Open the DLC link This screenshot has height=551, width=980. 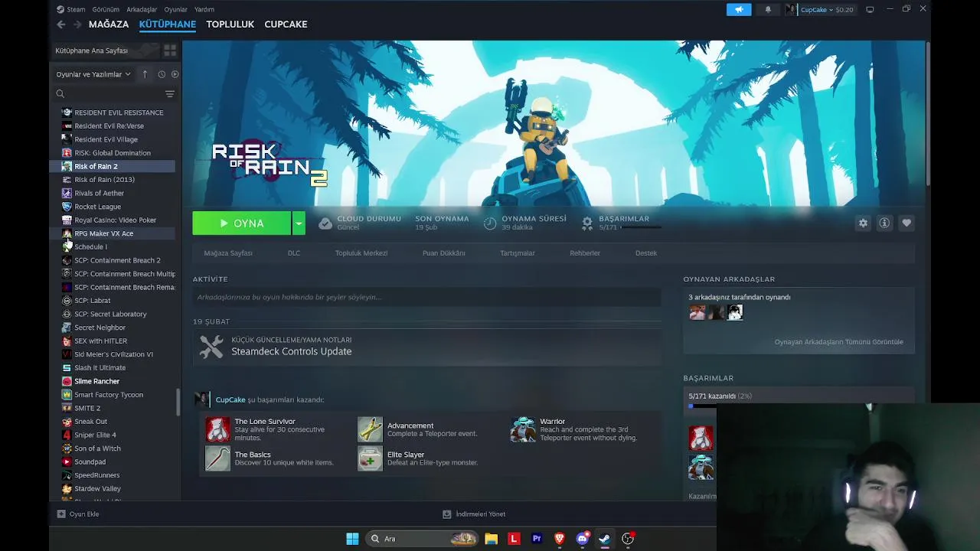(x=294, y=253)
